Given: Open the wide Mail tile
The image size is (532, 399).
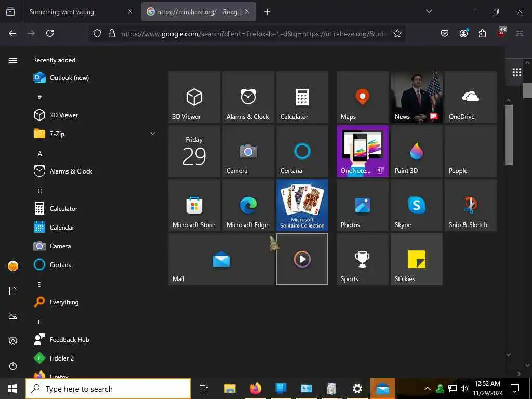Looking at the screenshot, I should [221, 259].
